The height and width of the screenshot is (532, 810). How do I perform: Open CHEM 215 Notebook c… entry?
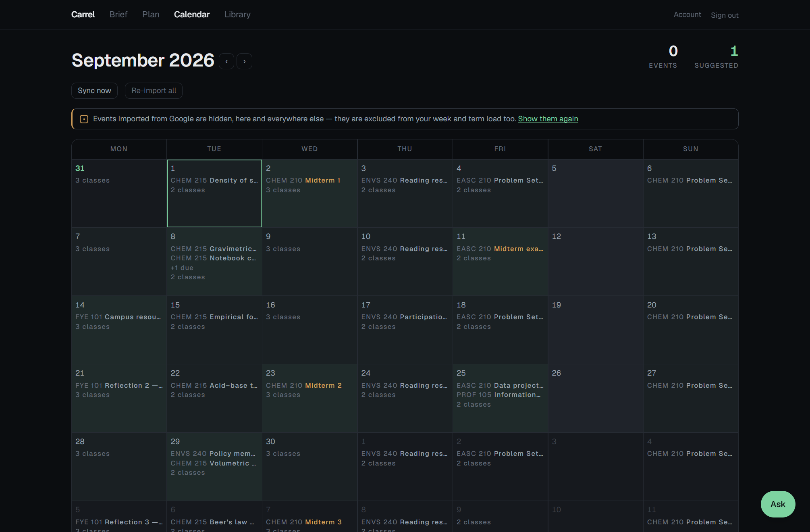tap(213, 258)
